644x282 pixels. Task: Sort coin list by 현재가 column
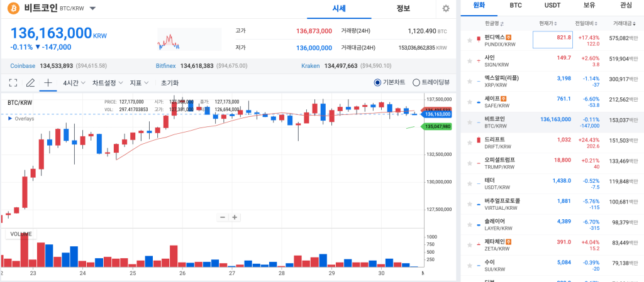pos(548,23)
